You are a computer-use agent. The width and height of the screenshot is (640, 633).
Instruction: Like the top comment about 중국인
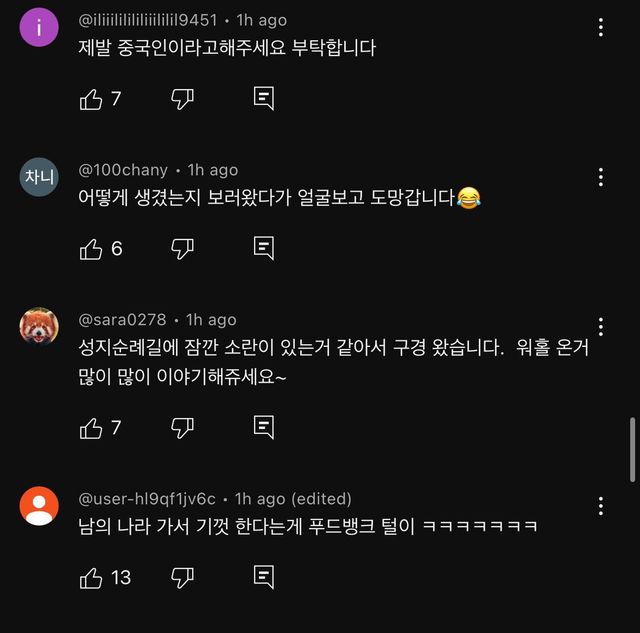[x=91, y=99]
